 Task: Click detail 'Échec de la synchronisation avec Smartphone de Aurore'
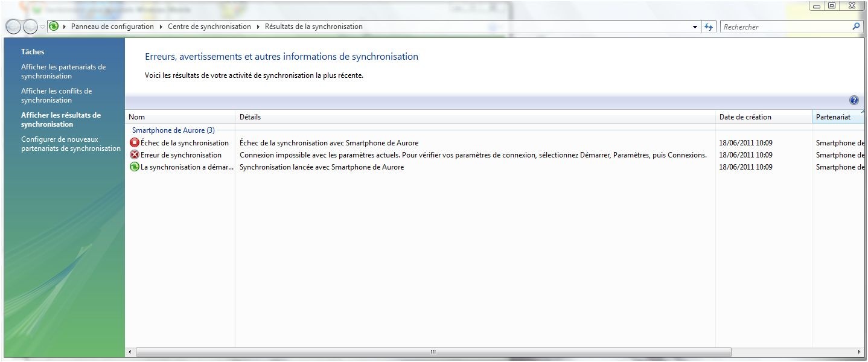(329, 143)
